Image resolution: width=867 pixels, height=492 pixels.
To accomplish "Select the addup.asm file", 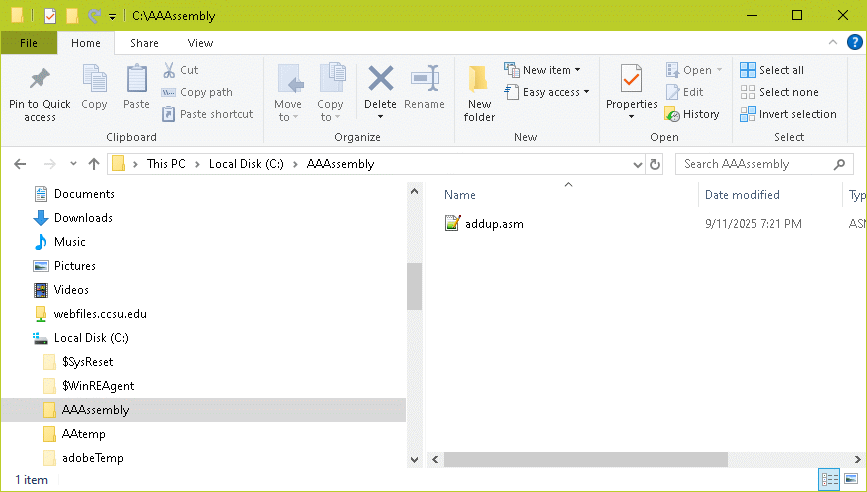I will (x=494, y=224).
